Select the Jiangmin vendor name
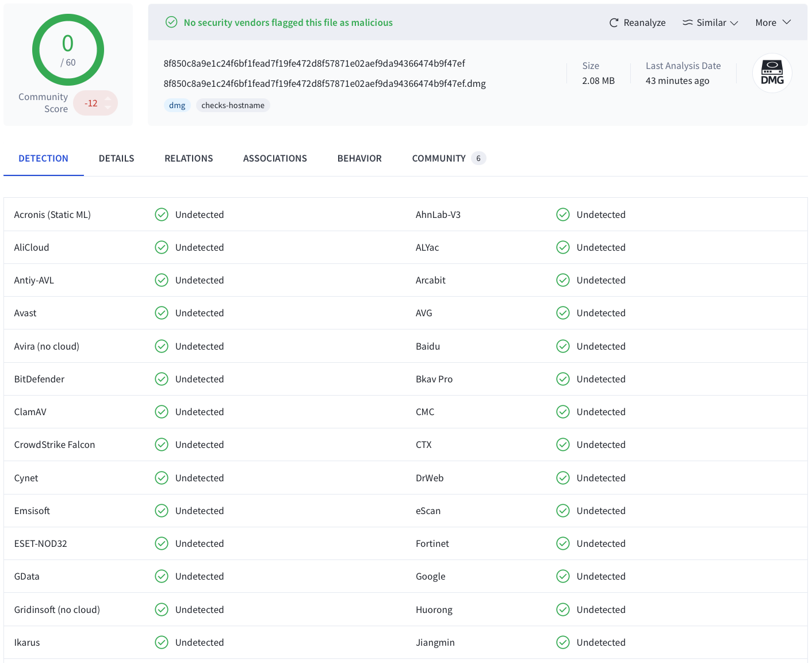This screenshot has height=663, width=812. [435, 642]
